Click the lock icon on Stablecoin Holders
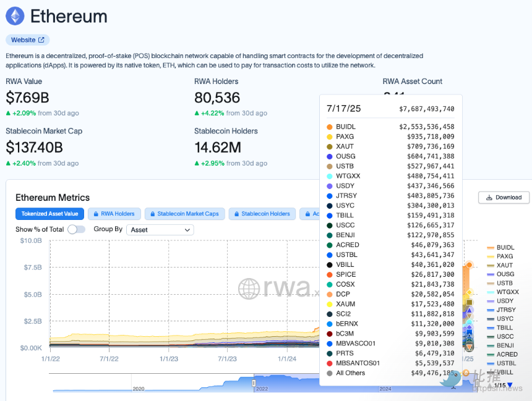 pyautogui.click(x=236, y=214)
